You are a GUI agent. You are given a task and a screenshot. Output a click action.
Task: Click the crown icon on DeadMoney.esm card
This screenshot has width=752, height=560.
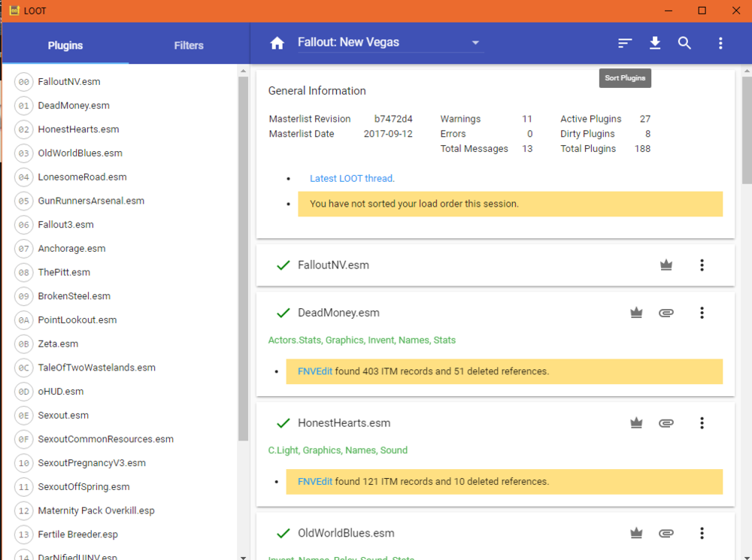click(636, 313)
